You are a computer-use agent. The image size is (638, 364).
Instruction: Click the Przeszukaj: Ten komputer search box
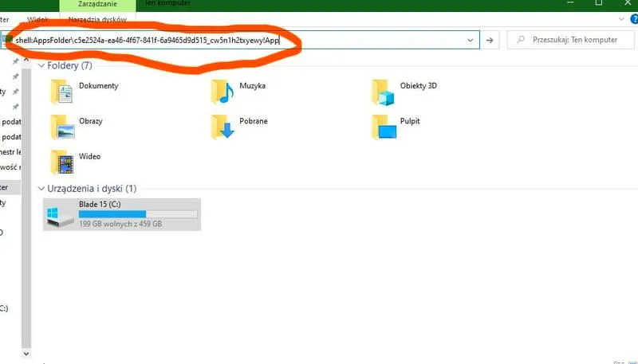pyautogui.click(x=570, y=40)
